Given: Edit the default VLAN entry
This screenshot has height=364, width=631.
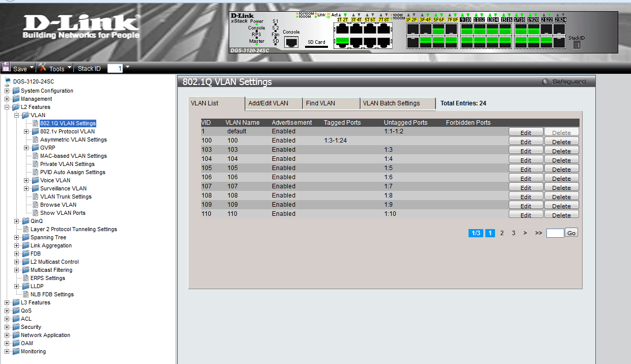Looking at the screenshot, I should point(526,132).
